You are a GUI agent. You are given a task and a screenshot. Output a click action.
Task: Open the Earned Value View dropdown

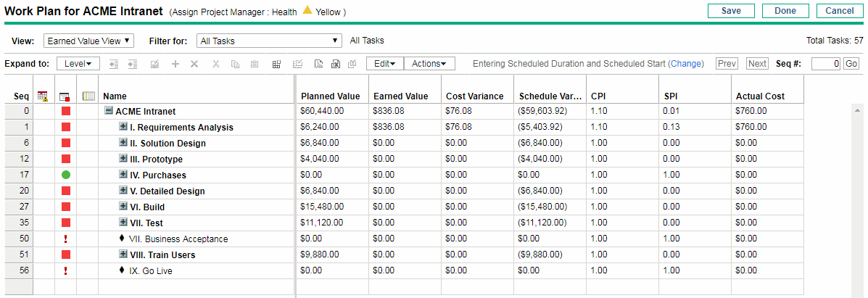tap(88, 41)
